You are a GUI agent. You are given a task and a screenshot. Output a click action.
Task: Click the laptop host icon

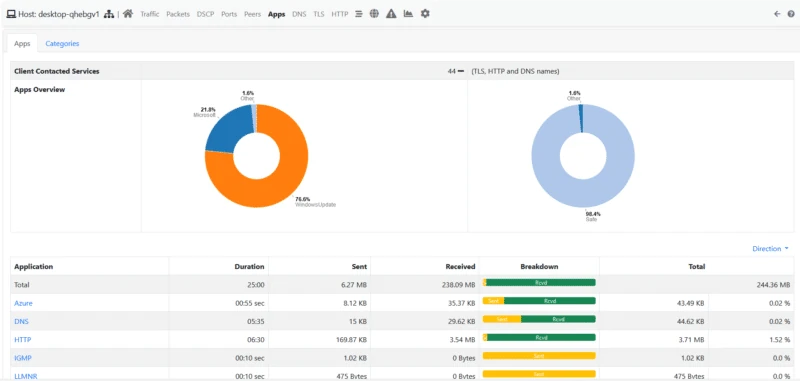coord(11,14)
